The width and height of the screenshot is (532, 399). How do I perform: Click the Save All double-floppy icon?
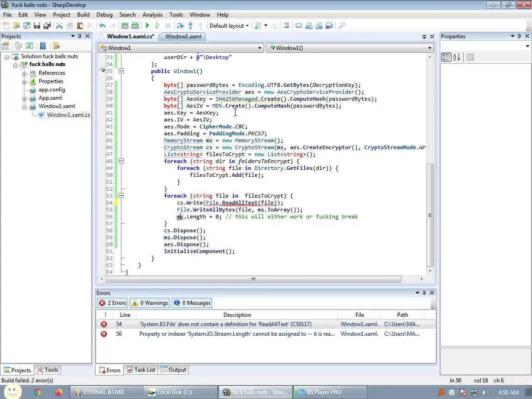click(47, 25)
